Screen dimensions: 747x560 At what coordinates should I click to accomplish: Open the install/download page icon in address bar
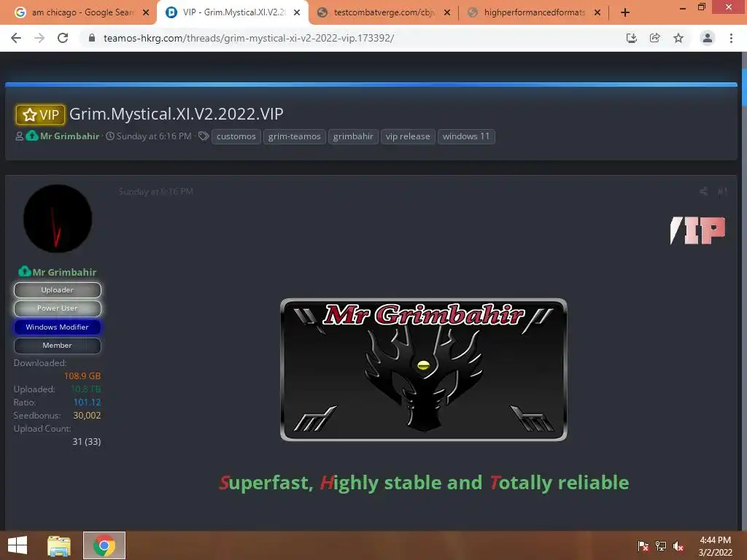[632, 38]
